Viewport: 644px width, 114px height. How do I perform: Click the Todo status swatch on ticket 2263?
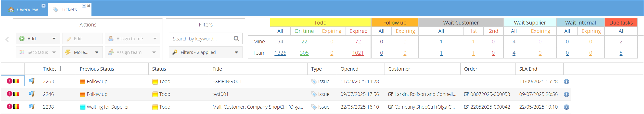tap(155, 82)
